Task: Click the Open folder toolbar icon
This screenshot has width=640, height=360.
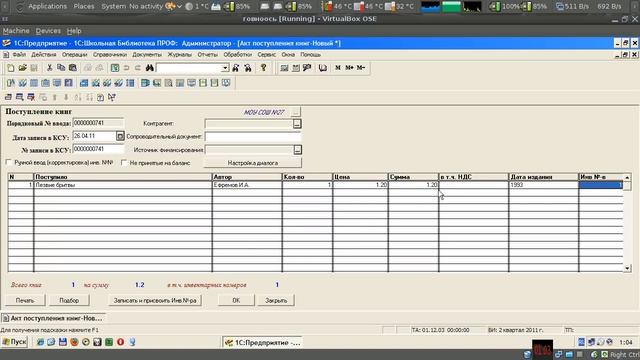Action: pyautogui.click(x=22, y=68)
